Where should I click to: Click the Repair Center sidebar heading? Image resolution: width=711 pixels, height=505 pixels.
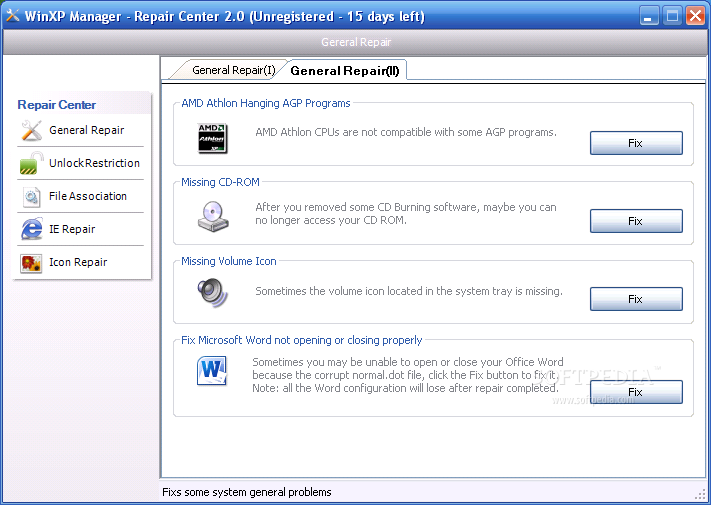57,105
